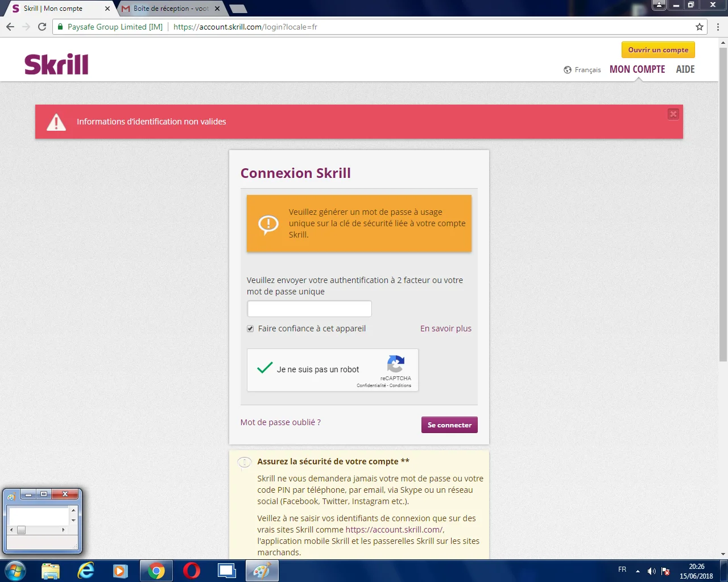728x582 pixels.
Task: Open Chrome's three-dot menu
Action: [x=718, y=27]
